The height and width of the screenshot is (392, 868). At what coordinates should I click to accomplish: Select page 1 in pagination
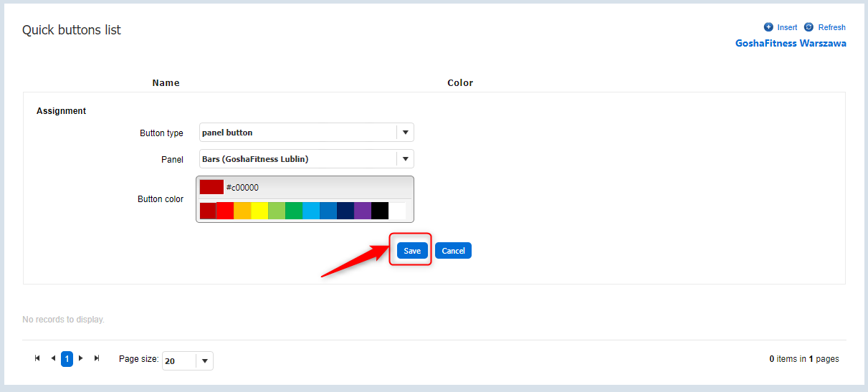(x=67, y=359)
